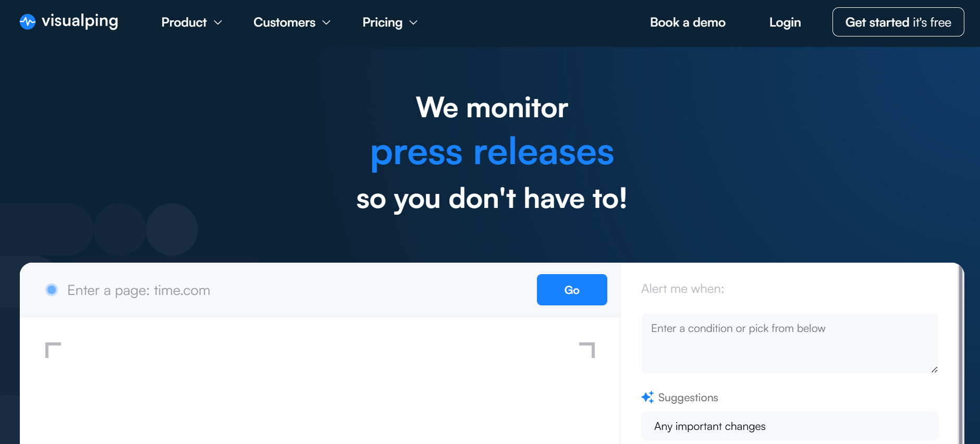The image size is (980, 444).
Task: Open the Product menu label
Action: coord(184,22)
